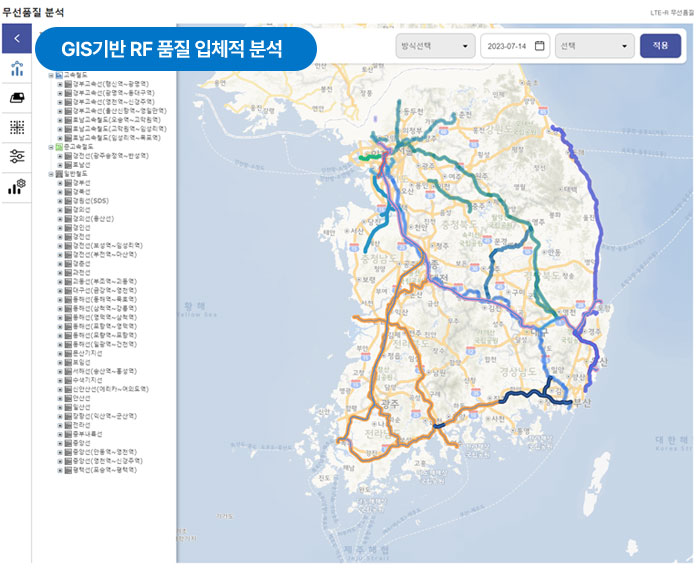
Task: Open the filter sliders sidebar icon
Action: pyautogui.click(x=16, y=156)
